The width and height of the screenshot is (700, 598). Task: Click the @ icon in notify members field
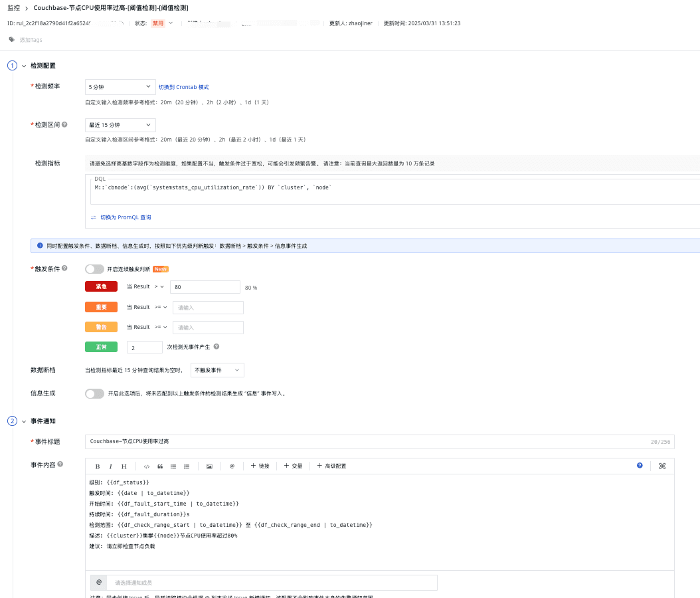[99, 582]
